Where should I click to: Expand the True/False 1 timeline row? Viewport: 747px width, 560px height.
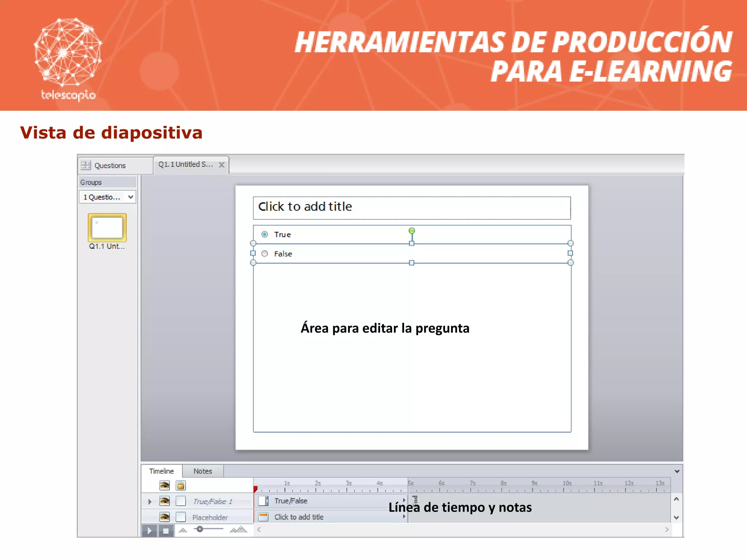pos(150,502)
